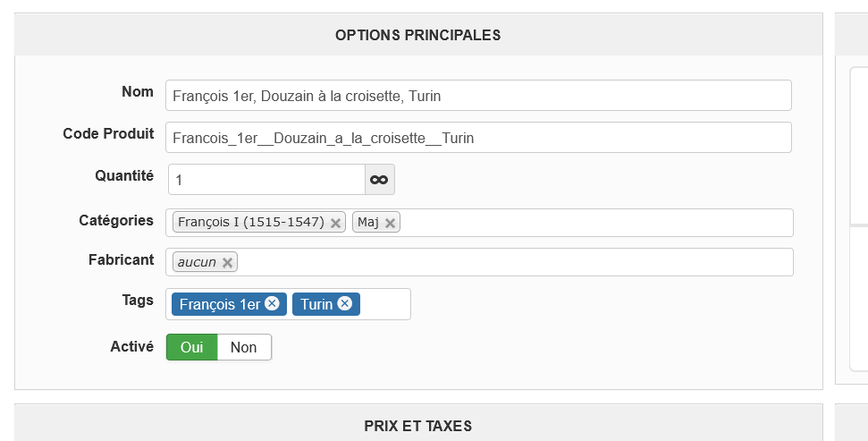Open the Fabricant selection field
This screenshot has height=441, width=868.
(510, 262)
